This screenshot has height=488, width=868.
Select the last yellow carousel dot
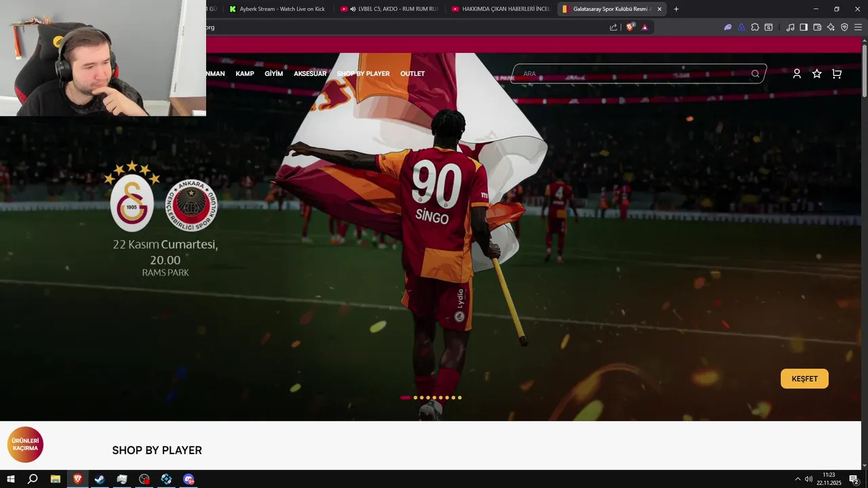[460, 398]
